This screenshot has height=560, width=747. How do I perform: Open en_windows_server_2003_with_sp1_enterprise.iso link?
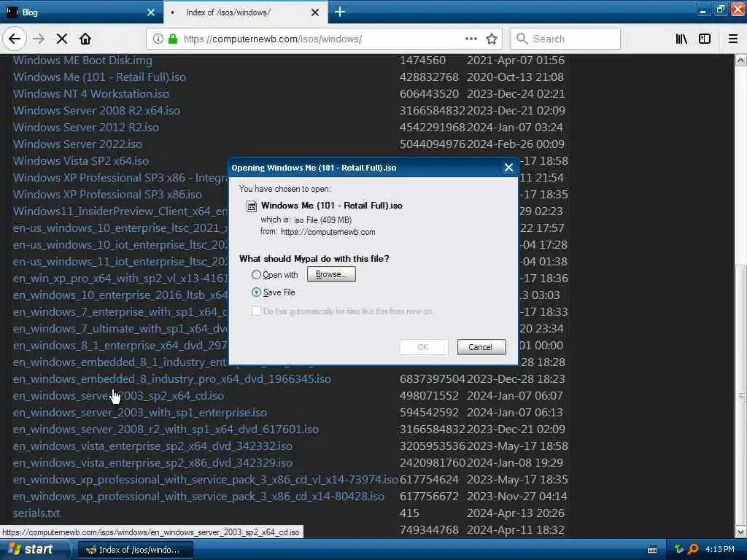[139, 413]
